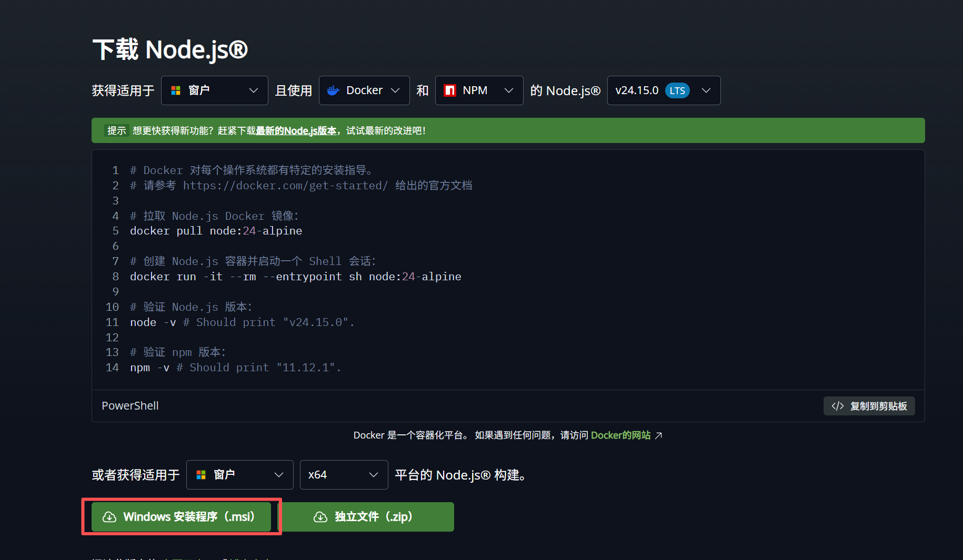Click the 提示 badge in the green banner
The image size is (963, 560).
[116, 130]
